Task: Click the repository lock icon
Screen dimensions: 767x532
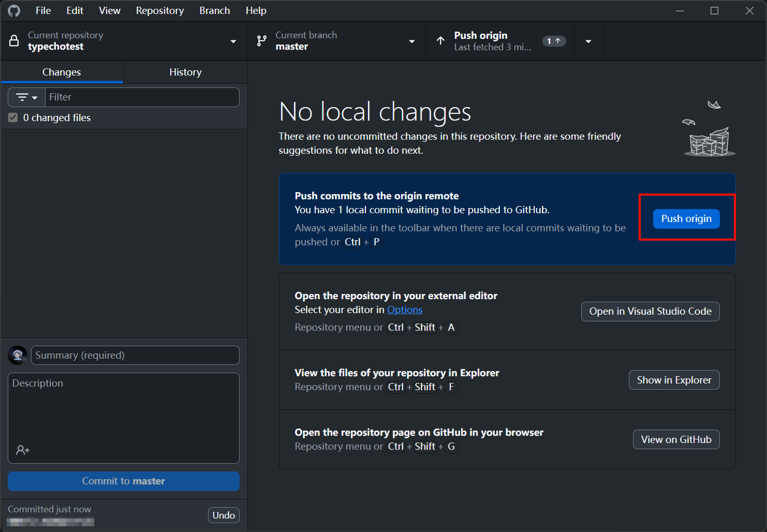Action: (x=14, y=41)
